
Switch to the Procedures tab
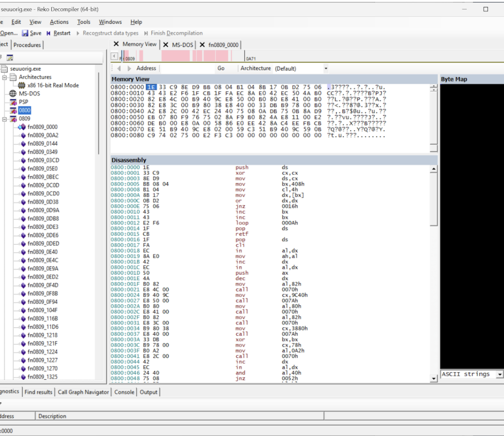[27, 45]
